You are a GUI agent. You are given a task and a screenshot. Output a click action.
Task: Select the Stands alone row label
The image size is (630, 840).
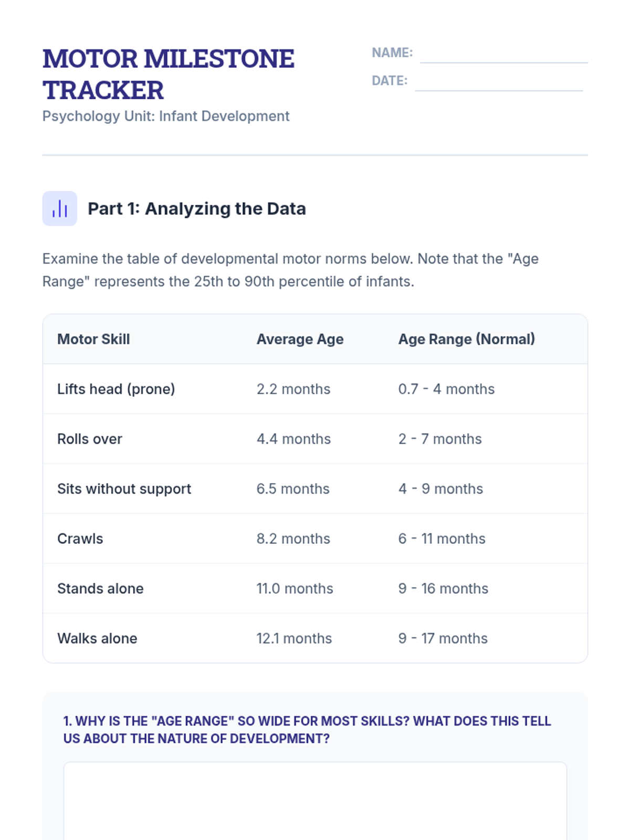tap(100, 589)
